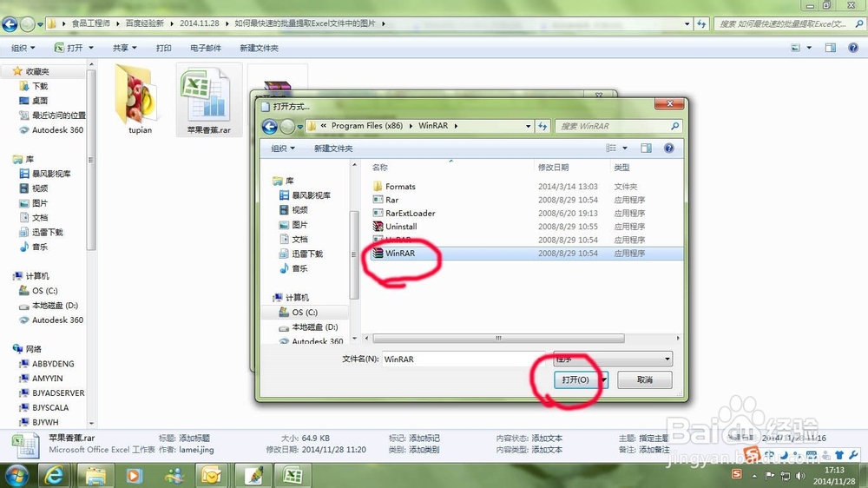This screenshot has height=488, width=868.
Task: Open the split arrow beside Open button
Action: pyautogui.click(x=604, y=380)
